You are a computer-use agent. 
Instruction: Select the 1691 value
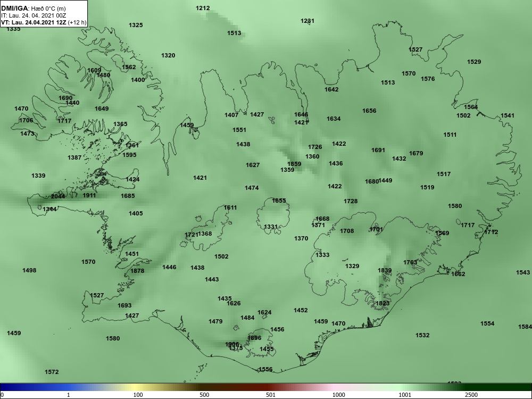coord(378,151)
